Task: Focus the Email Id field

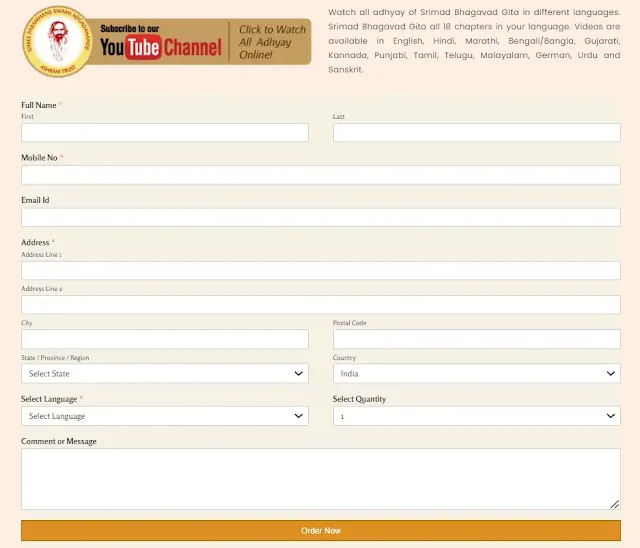Action: click(321, 217)
